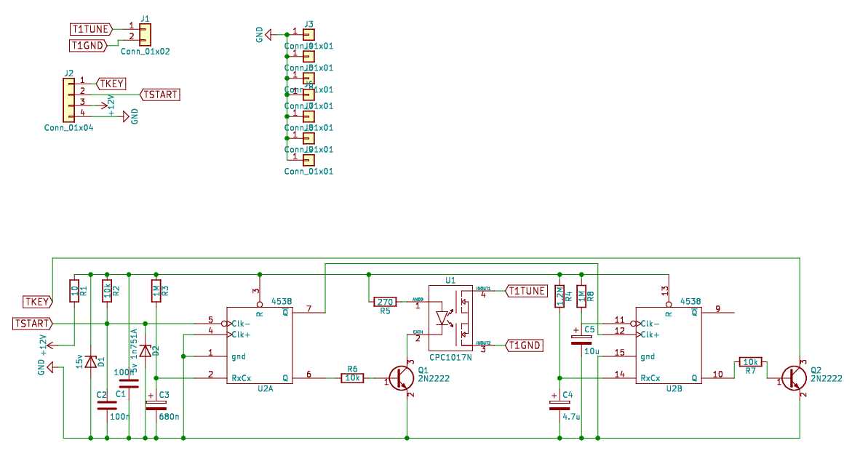Viewport: 868px width, 472px height.
Task: Pick the D2 zener diode symbol
Action: pyautogui.click(x=145, y=351)
